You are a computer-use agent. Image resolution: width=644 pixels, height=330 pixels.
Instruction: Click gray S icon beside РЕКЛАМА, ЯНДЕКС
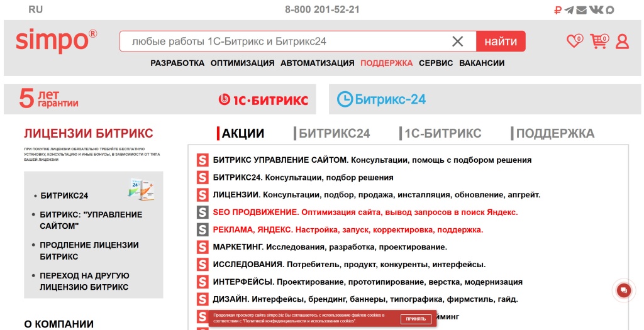[x=203, y=229]
